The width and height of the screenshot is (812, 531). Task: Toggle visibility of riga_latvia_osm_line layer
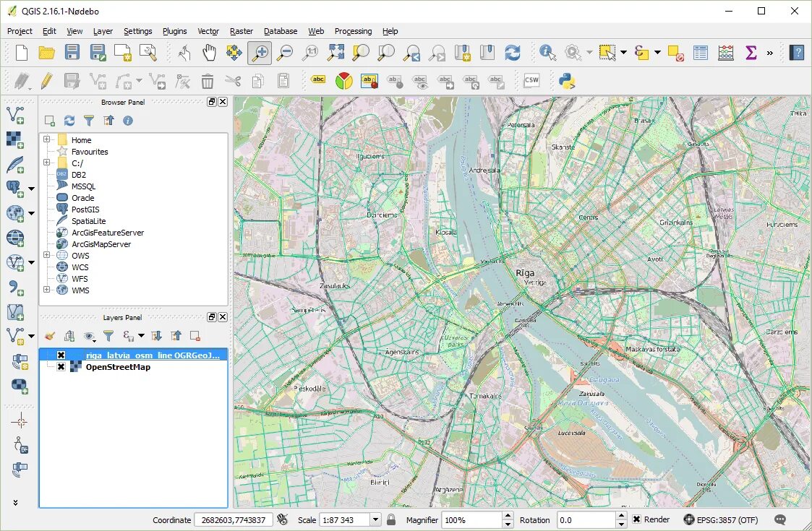61,355
